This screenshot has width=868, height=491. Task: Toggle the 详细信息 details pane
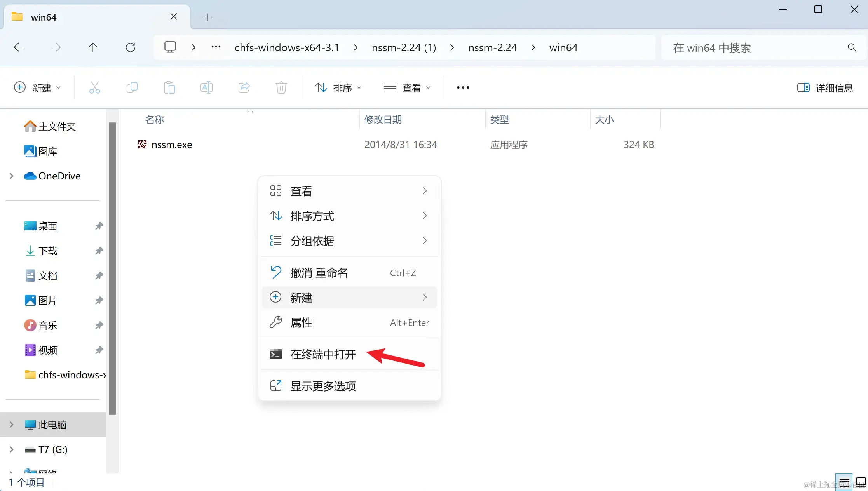(x=825, y=88)
